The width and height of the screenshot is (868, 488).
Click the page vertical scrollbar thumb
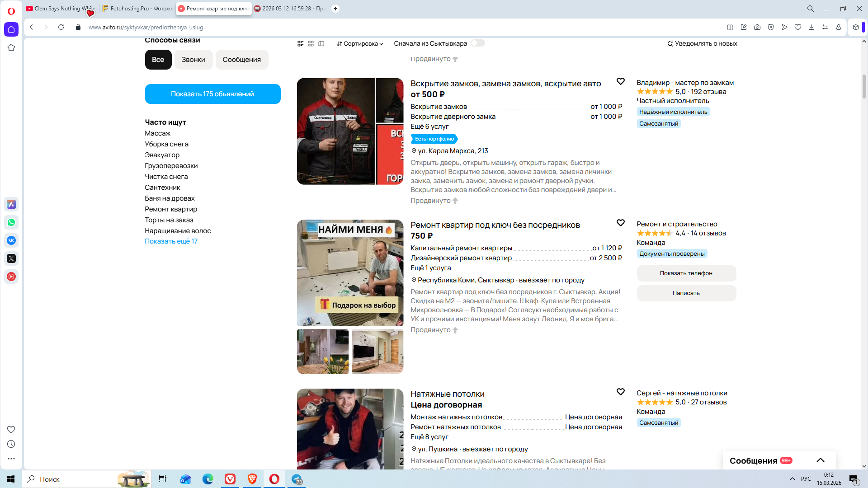[864, 86]
